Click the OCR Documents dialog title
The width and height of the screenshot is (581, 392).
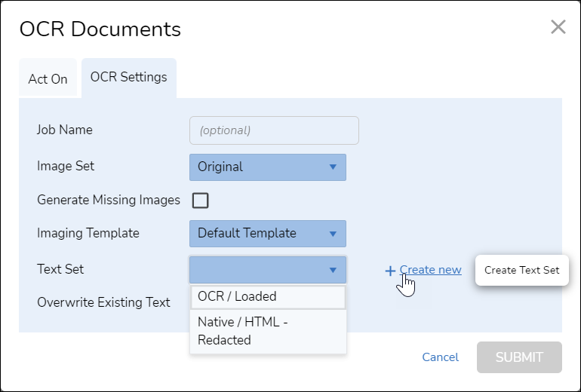(100, 29)
